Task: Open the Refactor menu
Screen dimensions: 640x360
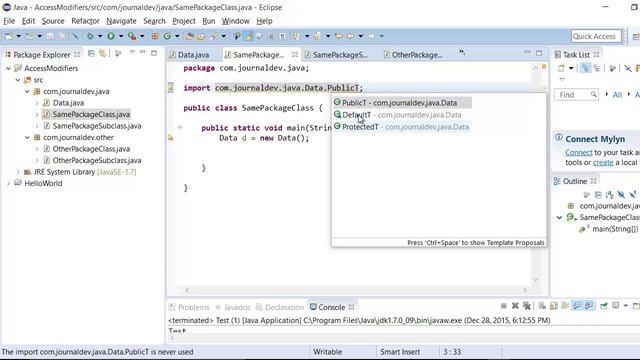Action: (85, 21)
